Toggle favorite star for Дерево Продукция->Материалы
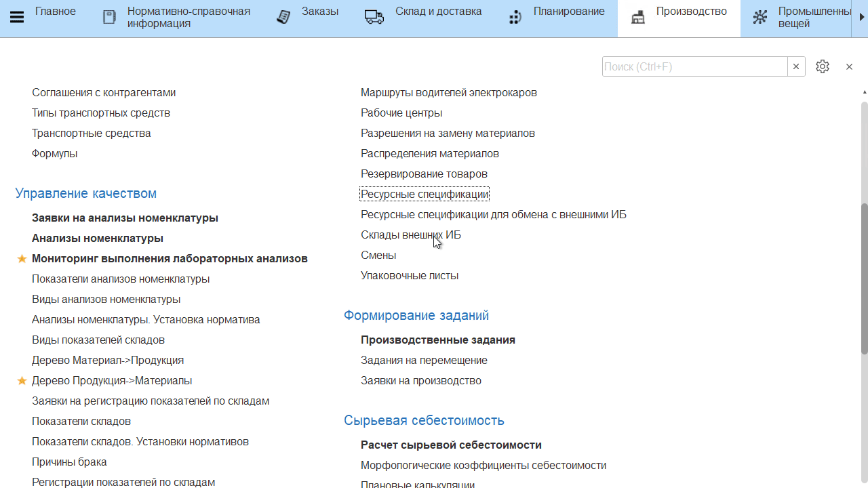The height and width of the screenshot is (488, 868). click(x=22, y=381)
